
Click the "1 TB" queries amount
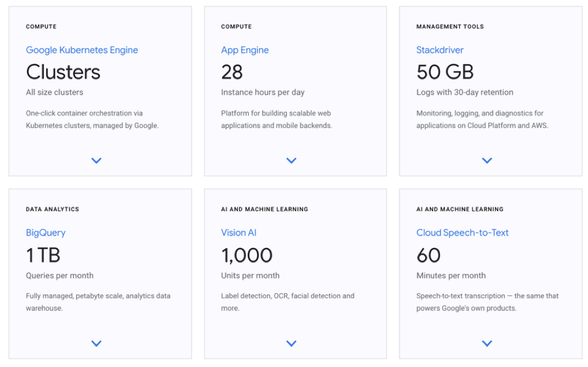43,255
